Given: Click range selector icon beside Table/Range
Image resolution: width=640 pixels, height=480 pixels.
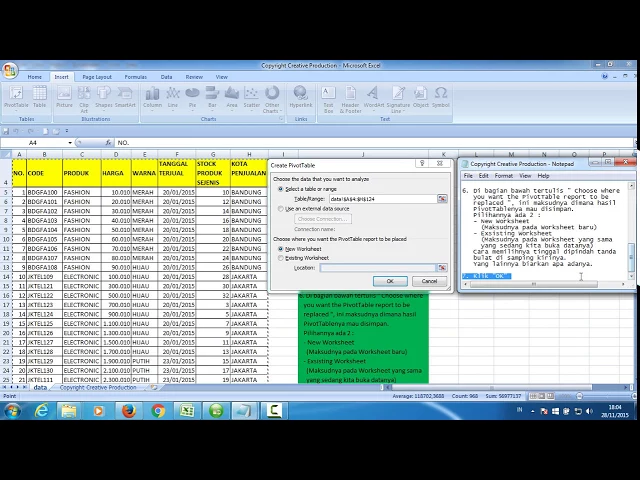Looking at the screenshot, I should [x=442, y=199].
